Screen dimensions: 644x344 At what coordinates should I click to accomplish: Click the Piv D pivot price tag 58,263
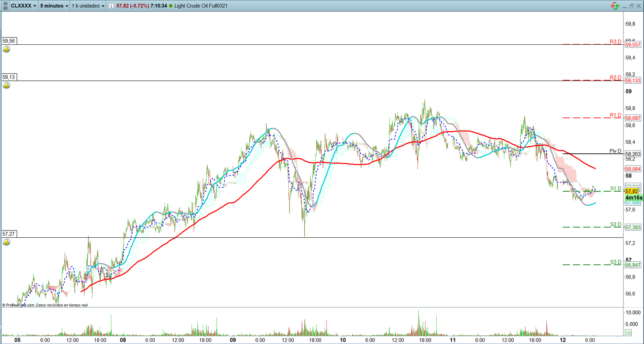633,154
